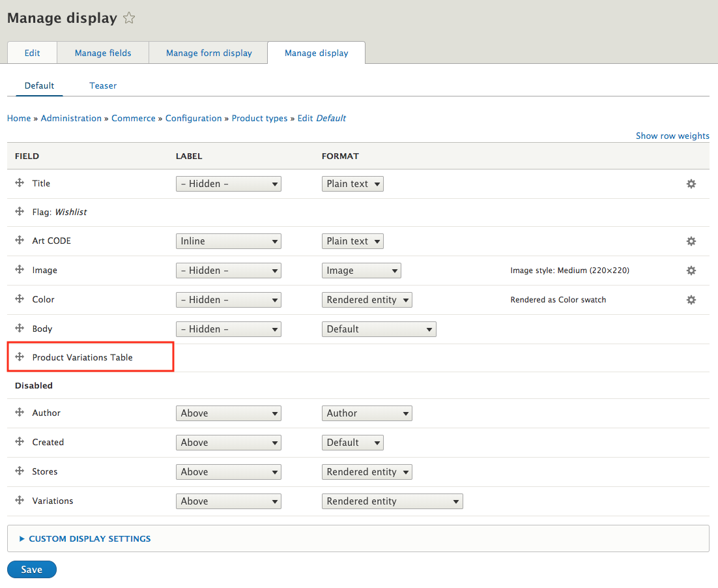Select the Flag: Wishlist move handle
Screen dimensions: 718x588
point(20,212)
